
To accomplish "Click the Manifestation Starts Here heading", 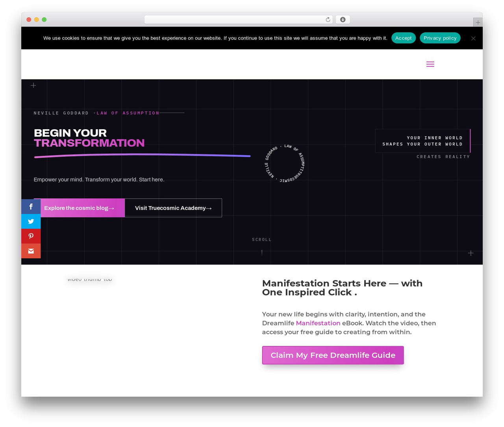I will (342, 288).
